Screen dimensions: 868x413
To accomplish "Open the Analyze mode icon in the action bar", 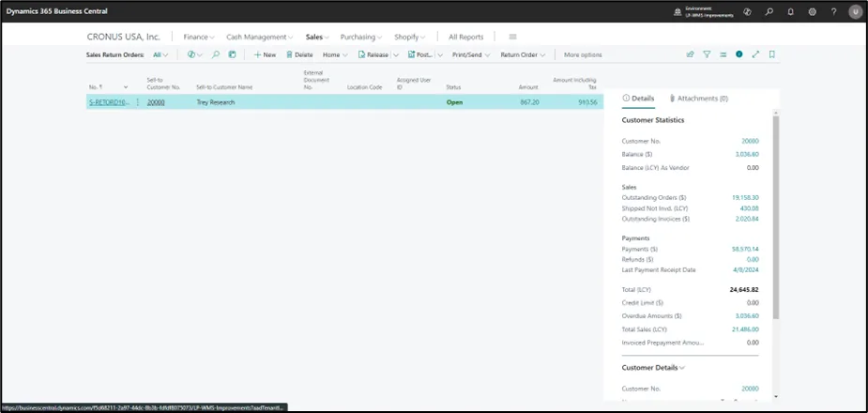I will coord(233,54).
